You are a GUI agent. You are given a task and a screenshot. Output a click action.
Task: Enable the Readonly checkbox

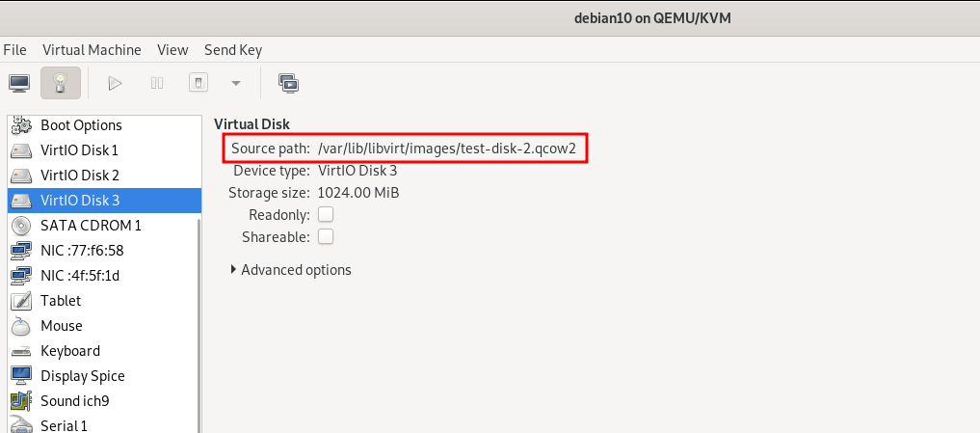[x=326, y=215]
